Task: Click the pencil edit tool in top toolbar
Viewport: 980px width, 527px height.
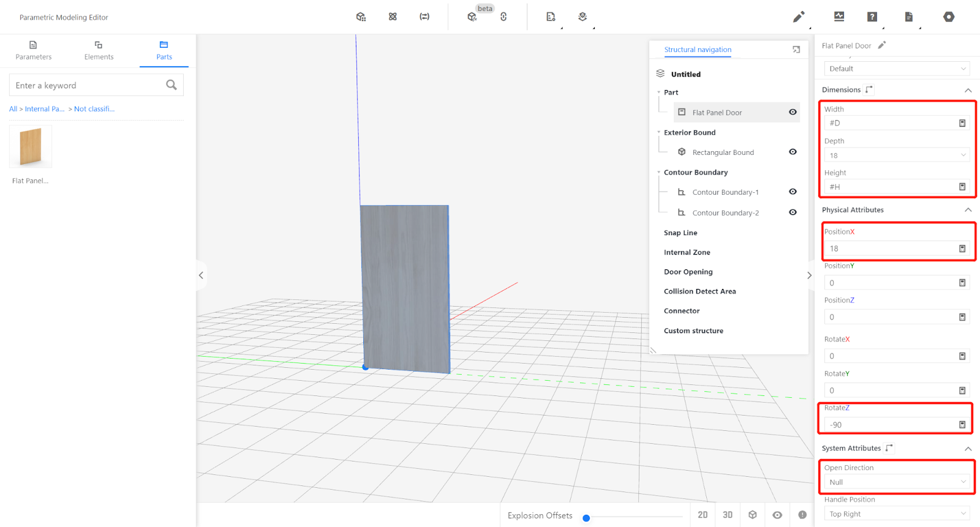Action: (x=799, y=17)
